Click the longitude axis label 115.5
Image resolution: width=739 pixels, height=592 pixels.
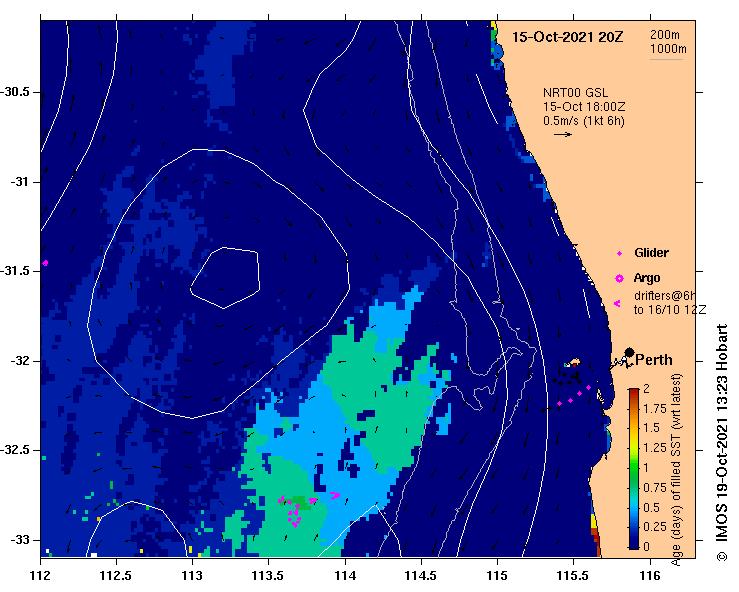click(x=574, y=576)
